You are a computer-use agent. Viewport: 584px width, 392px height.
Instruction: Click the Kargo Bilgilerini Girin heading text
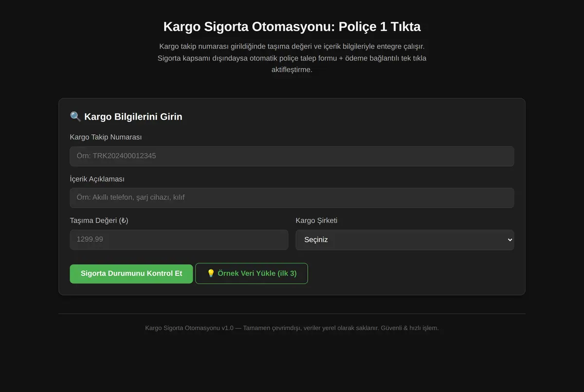tap(133, 117)
